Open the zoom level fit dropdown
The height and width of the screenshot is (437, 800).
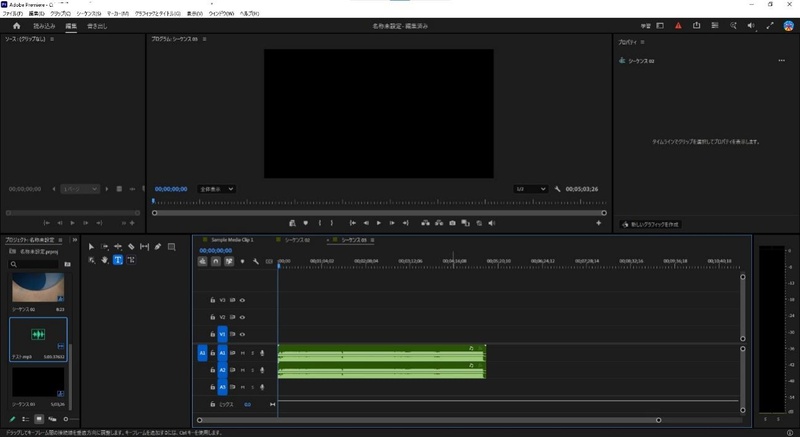pos(216,189)
